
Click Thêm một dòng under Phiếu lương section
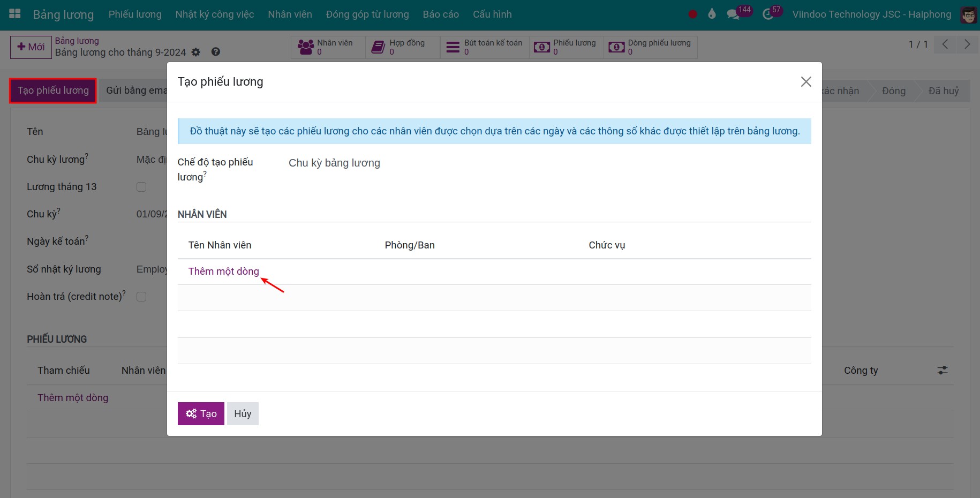tap(73, 398)
